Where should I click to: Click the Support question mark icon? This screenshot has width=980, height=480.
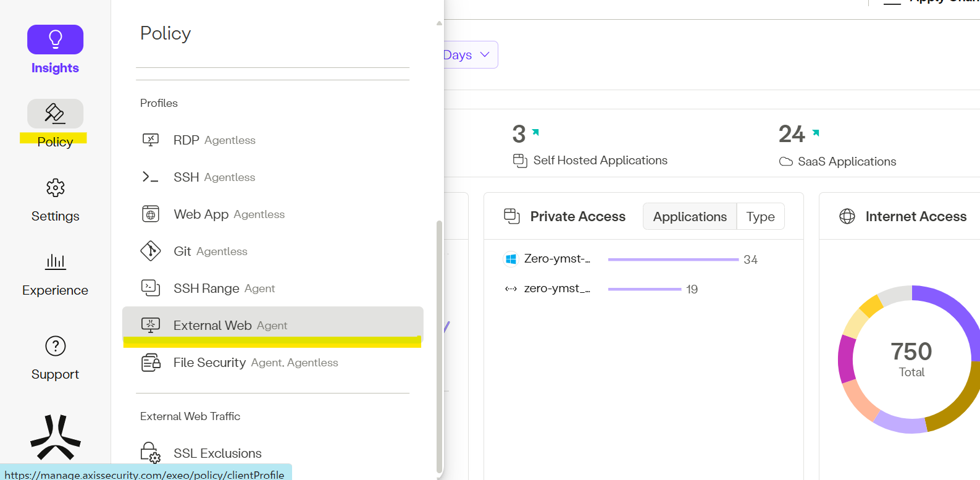pos(55,346)
